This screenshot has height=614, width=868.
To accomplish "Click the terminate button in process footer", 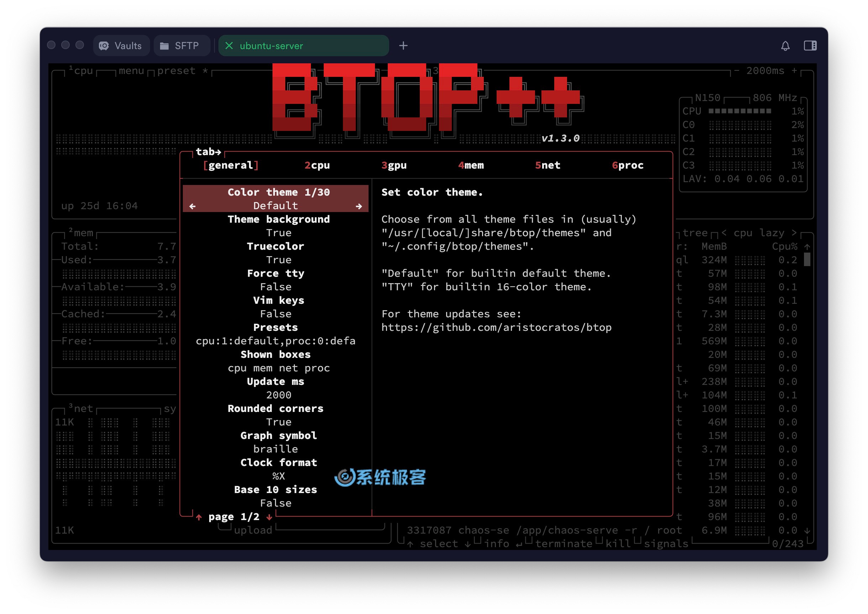I will (x=564, y=544).
